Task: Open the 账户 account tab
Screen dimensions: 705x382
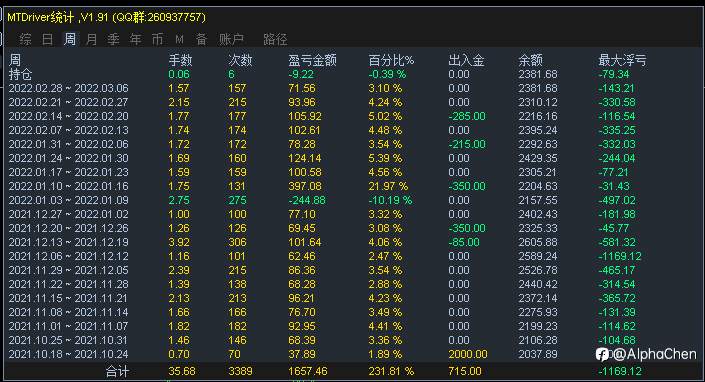Action: [231, 40]
